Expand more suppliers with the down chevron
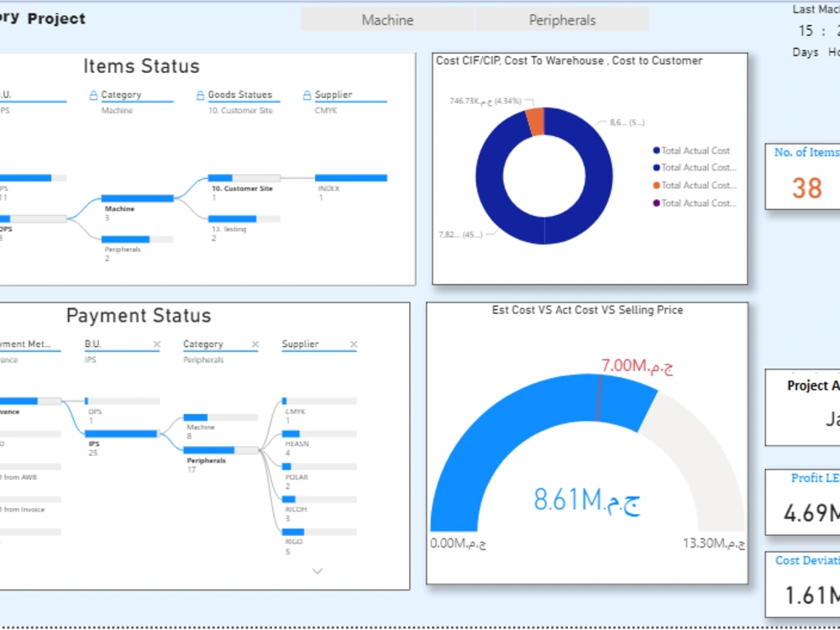Image resolution: width=840 pixels, height=630 pixels. click(318, 571)
